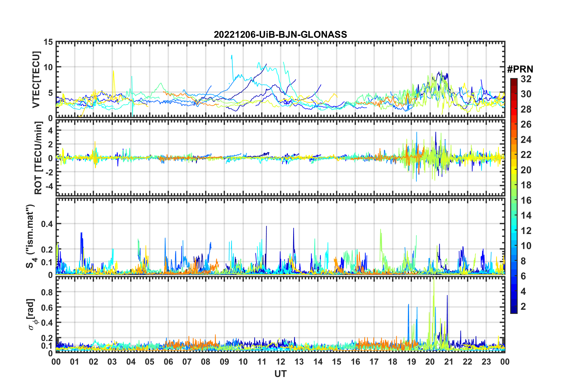Click the dark red top of PRN colorbar

tap(514, 82)
